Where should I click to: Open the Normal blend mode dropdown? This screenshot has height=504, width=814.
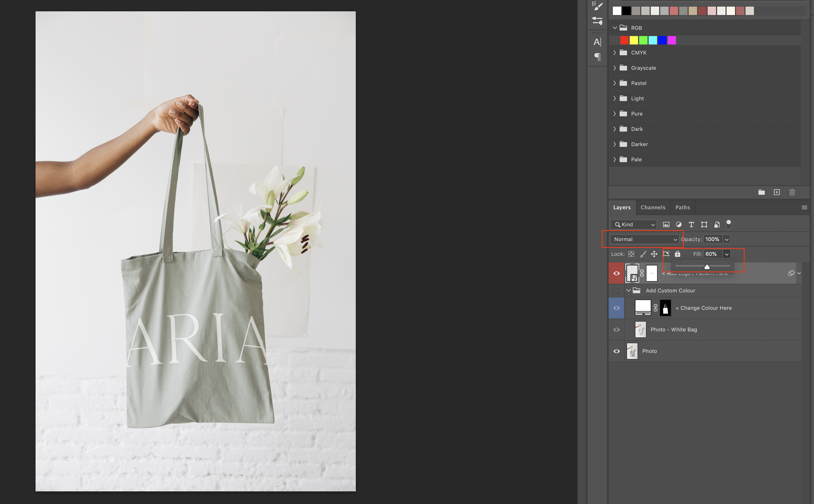click(645, 239)
